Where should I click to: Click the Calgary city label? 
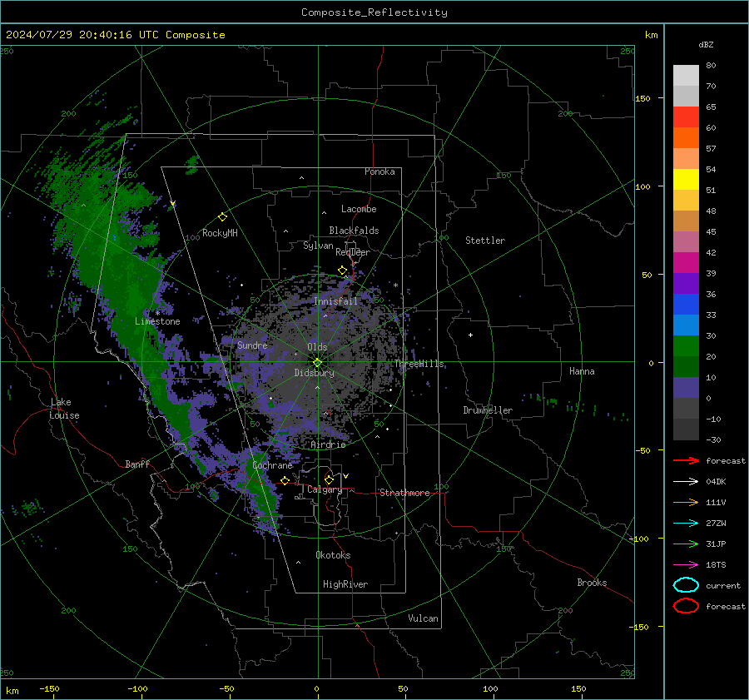[x=325, y=489]
